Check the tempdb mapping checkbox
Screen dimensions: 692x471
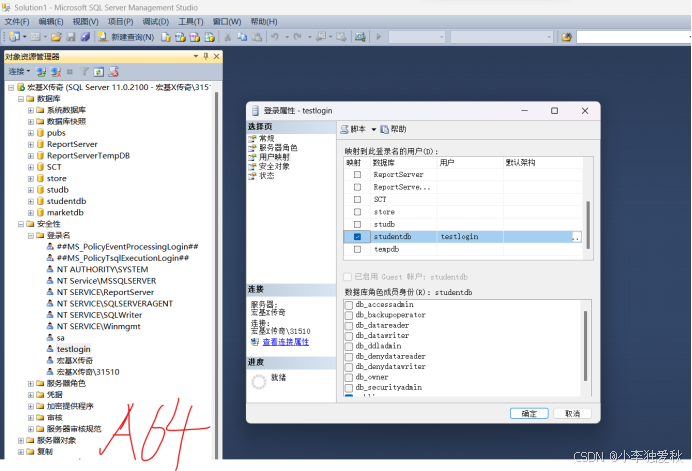(357, 249)
